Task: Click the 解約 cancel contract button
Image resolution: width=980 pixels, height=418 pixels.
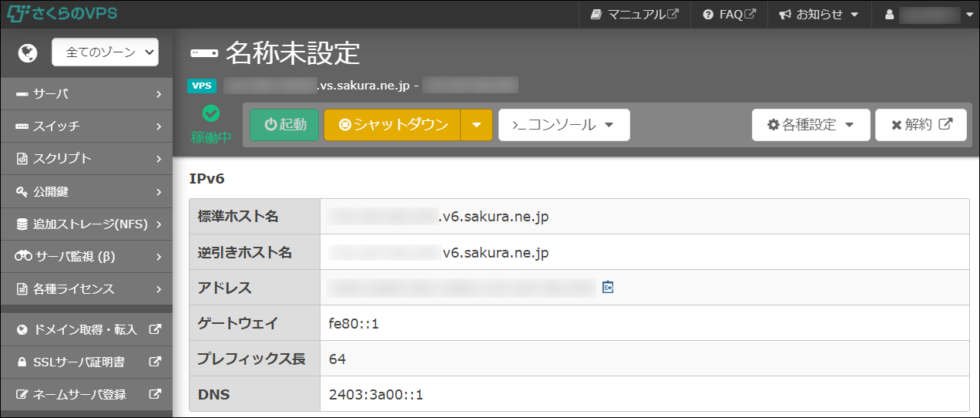Action: tap(921, 125)
